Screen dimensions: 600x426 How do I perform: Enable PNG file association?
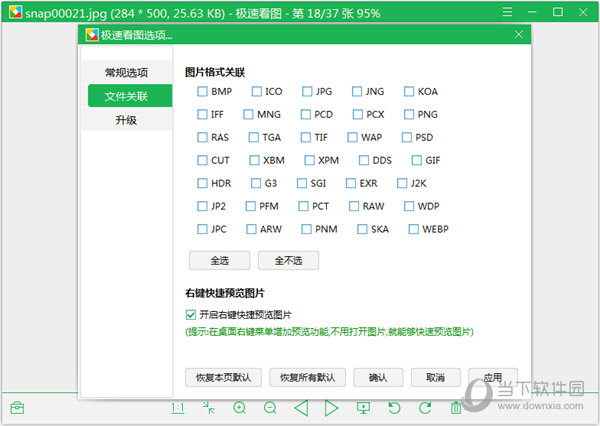coord(409,114)
